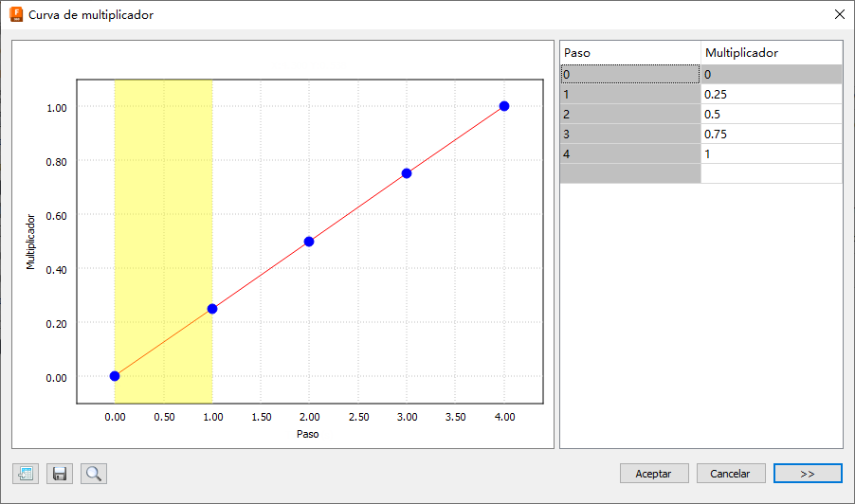Select the Multiplicador column header
The height and width of the screenshot is (504, 855).
click(x=772, y=53)
